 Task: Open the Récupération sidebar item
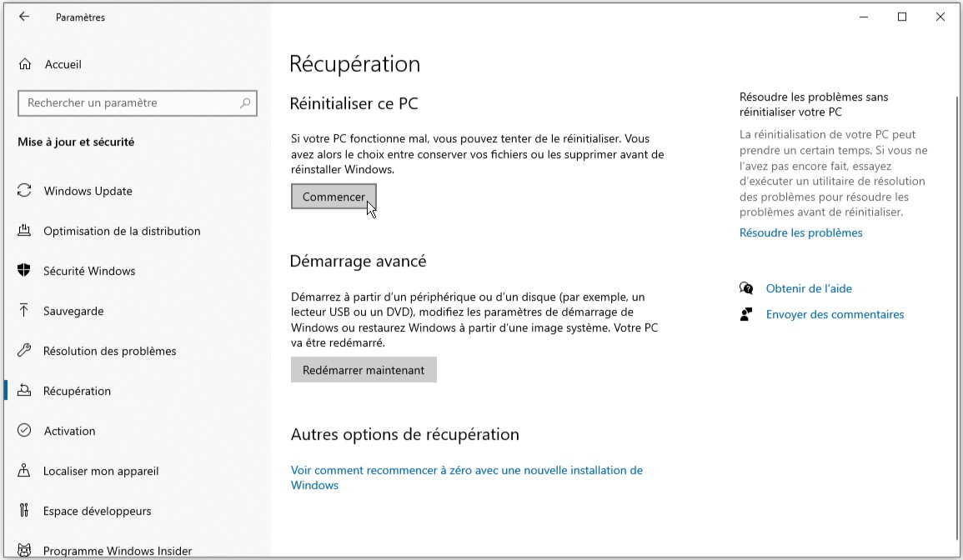coord(77,391)
